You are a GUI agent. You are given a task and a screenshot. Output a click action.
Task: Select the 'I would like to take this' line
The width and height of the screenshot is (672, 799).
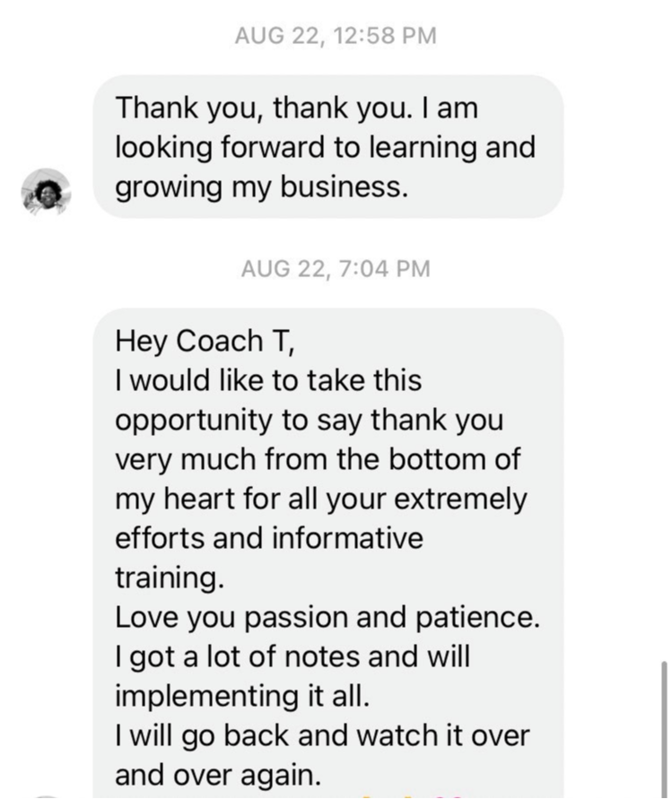(x=268, y=380)
